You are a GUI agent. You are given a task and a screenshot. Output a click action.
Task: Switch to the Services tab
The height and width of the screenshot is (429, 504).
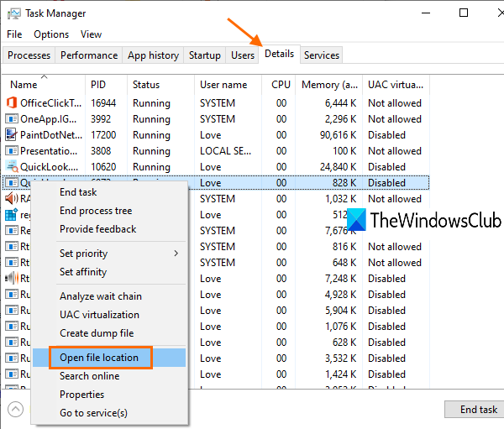(322, 55)
